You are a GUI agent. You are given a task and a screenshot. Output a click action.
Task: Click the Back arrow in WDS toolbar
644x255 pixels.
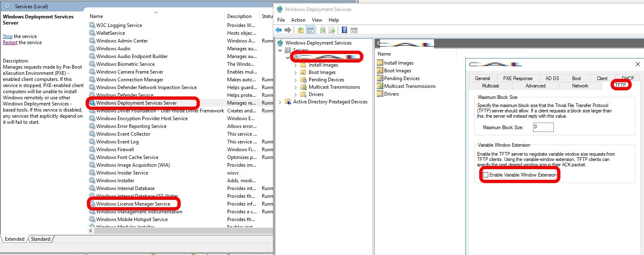(279, 30)
